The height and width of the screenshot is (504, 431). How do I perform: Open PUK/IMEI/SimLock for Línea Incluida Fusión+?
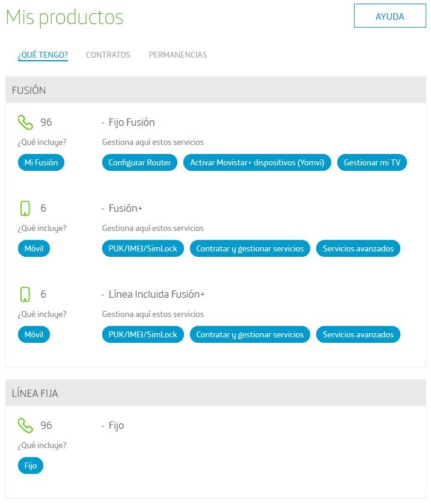coord(143,334)
